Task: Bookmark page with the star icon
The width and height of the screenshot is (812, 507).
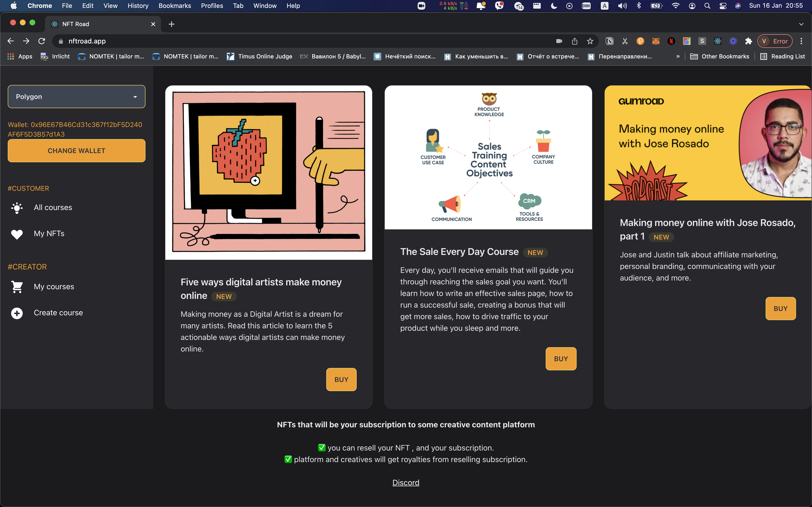Action: [590, 41]
